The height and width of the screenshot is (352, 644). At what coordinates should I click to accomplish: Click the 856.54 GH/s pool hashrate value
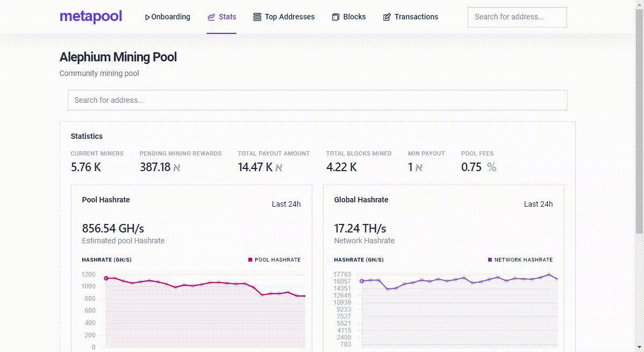pos(113,228)
